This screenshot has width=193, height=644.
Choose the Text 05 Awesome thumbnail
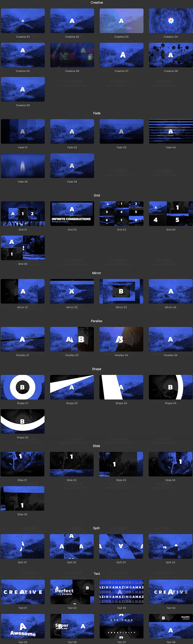coord(23,626)
